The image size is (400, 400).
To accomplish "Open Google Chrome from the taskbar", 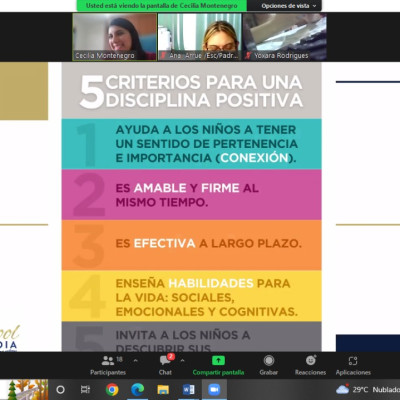I will coord(112,389).
